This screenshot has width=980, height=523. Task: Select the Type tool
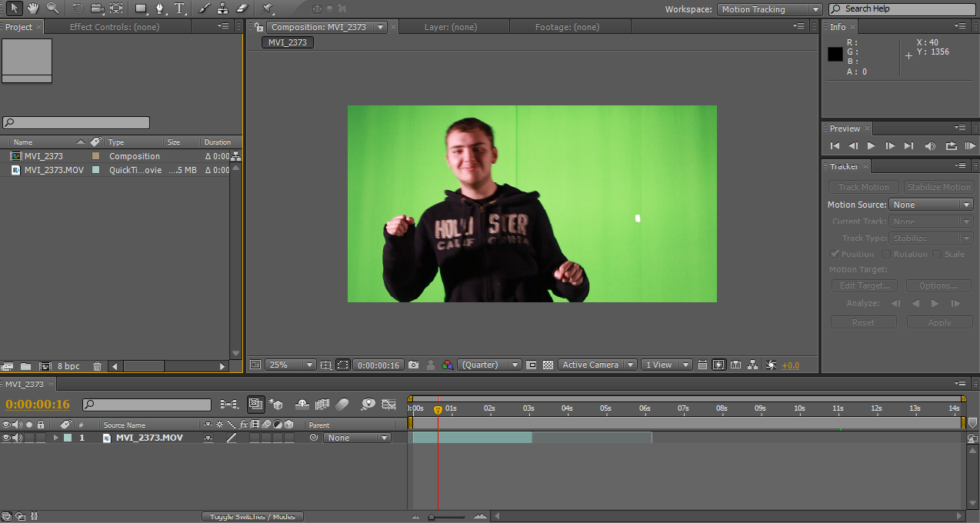(x=179, y=8)
